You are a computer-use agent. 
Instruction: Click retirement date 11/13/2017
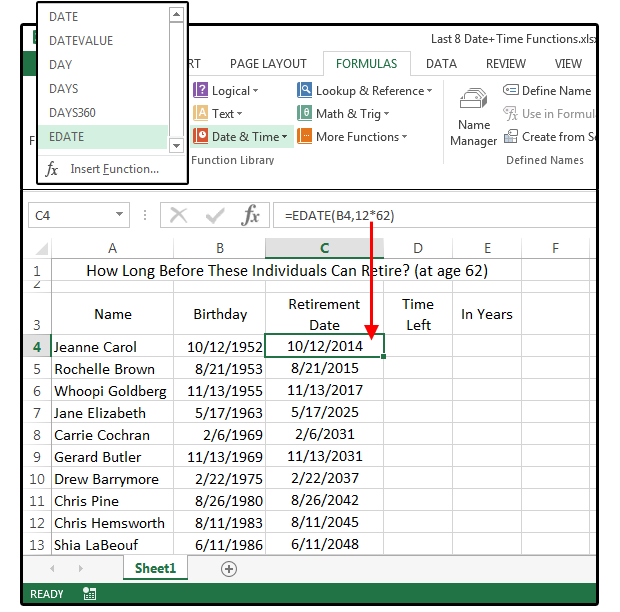click(325, 391)
